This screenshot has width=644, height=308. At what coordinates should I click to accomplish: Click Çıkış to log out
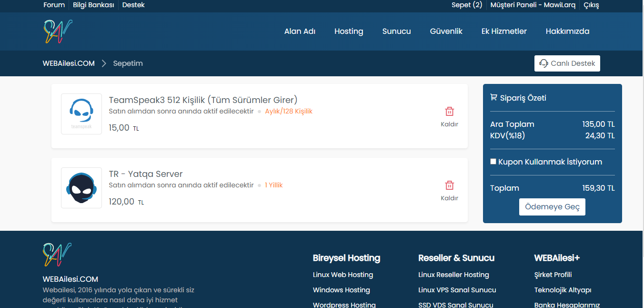tap(591, 5)
